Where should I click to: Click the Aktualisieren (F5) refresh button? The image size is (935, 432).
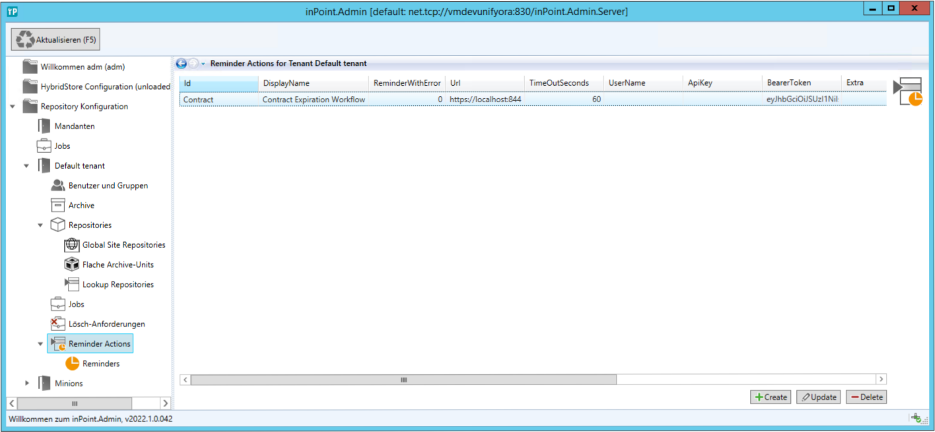coord(56,40)
